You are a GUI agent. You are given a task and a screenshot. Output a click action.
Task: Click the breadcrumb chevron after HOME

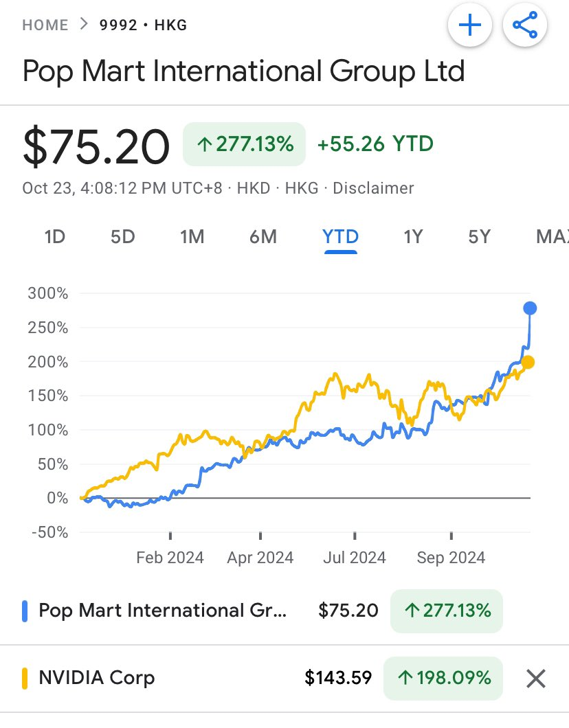click(84, 25)
